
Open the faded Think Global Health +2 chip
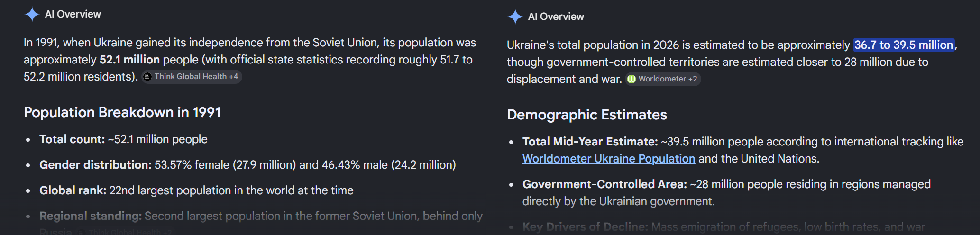[125, 232]
